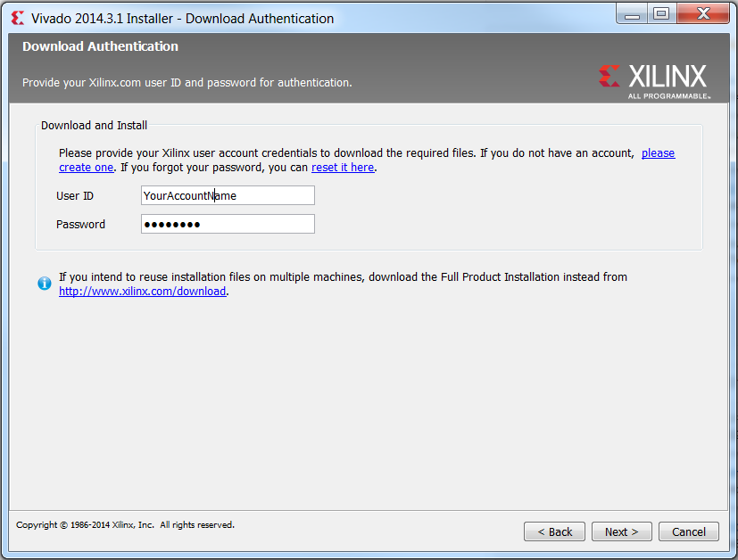This screenshot has width=738, height=560.
Task: Click the 'Password' label
Action: tap(80, 225)
